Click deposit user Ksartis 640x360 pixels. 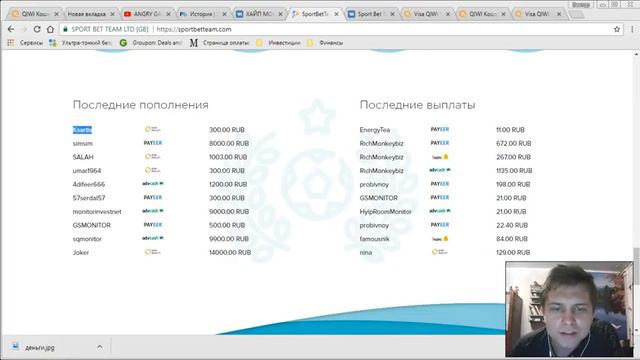82,130
